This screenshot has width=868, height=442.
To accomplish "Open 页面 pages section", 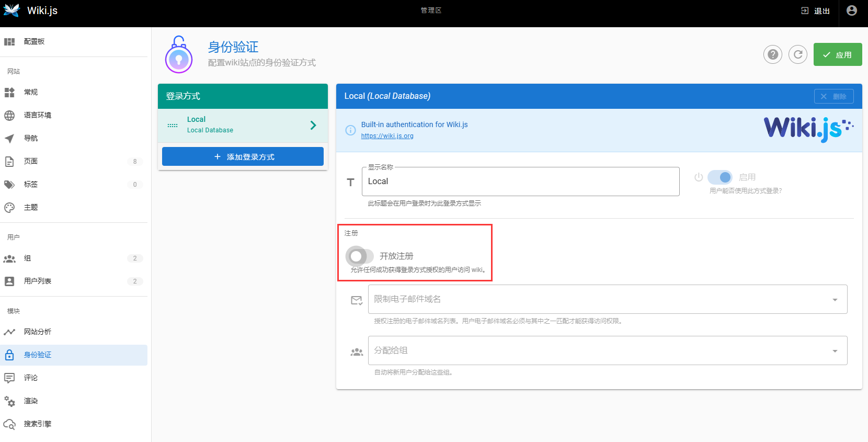I will click(x=74, y=161).
